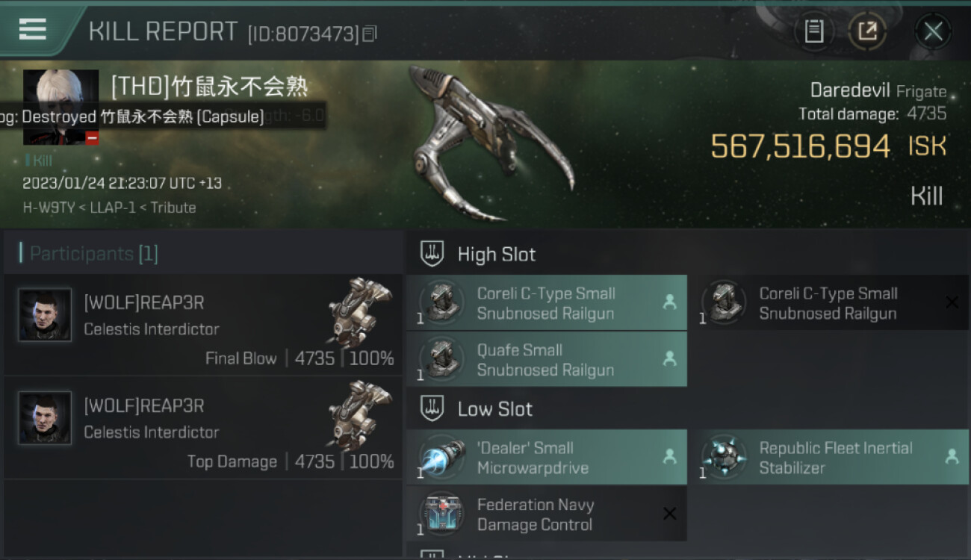
Task: Open the clipboard report icon
Action: click(x=813, y=31)
